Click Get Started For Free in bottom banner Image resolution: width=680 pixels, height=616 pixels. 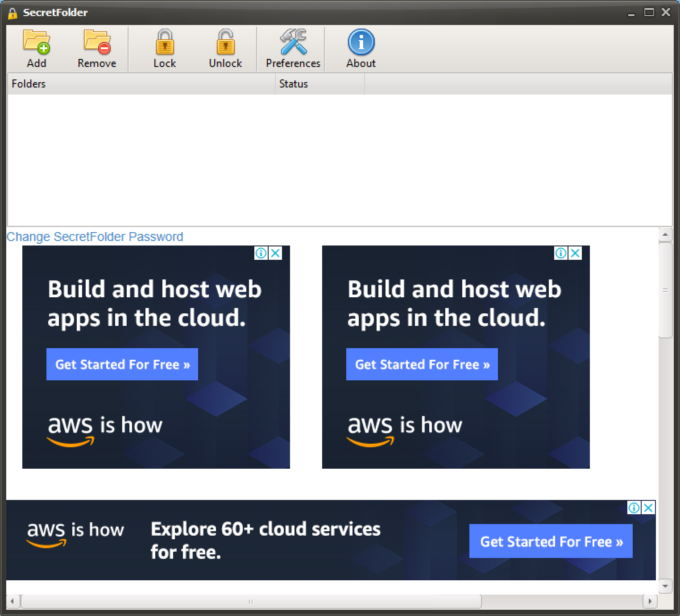click(551, 541)
